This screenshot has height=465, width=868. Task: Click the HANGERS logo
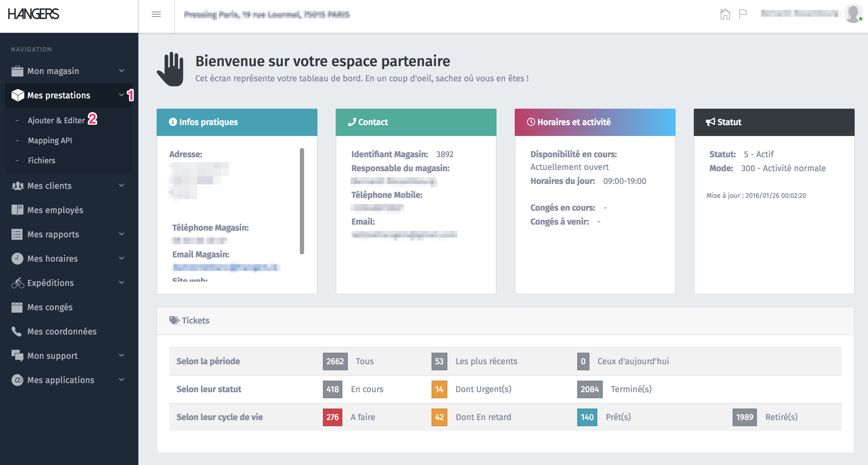point(33,14)
